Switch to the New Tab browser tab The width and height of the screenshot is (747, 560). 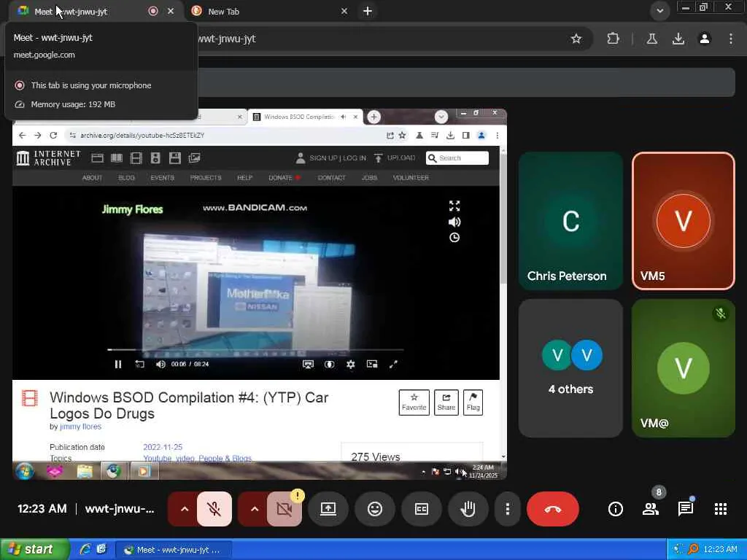coord(270,12)
